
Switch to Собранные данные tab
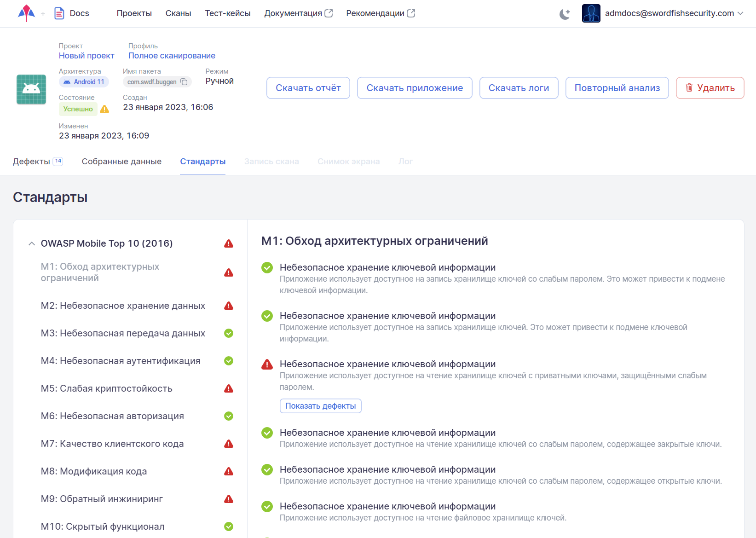pos(121,162)
